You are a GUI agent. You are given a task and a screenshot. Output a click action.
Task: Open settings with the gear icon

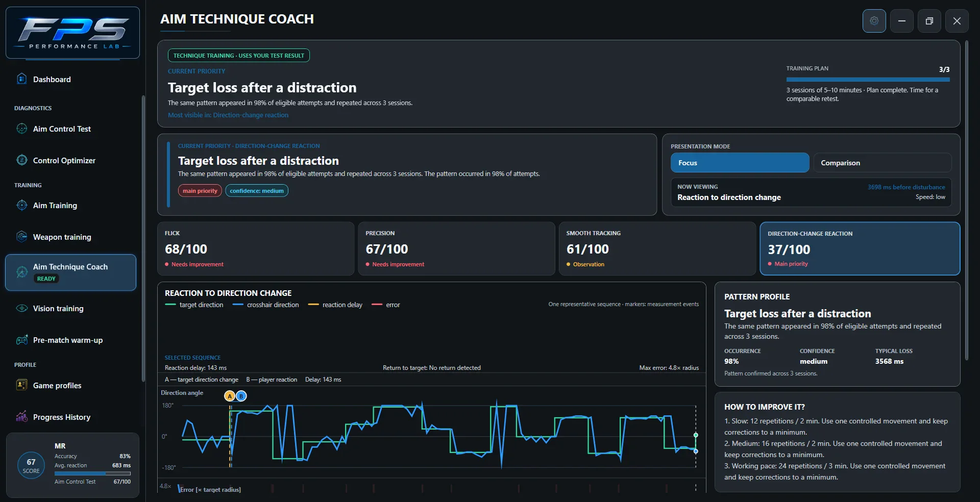(874, 21)
